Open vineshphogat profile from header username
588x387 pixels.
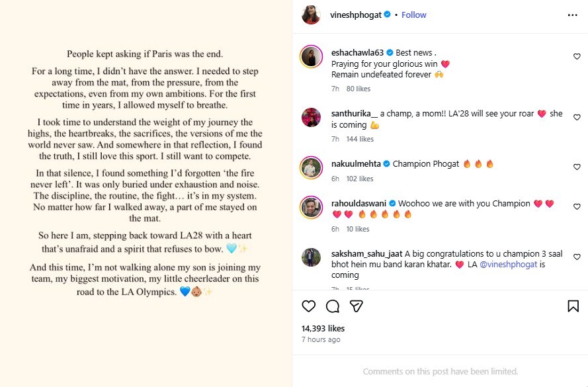coord(356,15)
